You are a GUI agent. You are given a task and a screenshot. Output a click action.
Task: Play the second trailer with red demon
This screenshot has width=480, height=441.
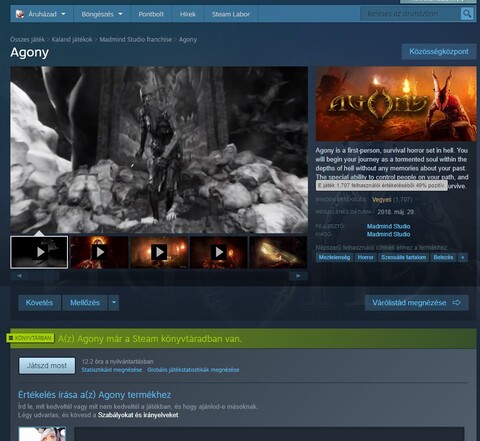pyautogui.click(x=100, y=252)
